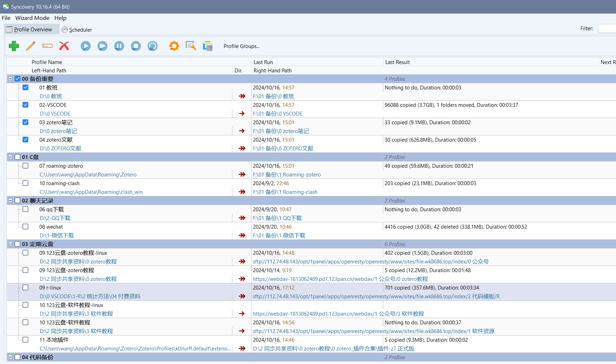
Task: Click direction arrow of 04 zotero文献
Action: [x=242, y=148]
